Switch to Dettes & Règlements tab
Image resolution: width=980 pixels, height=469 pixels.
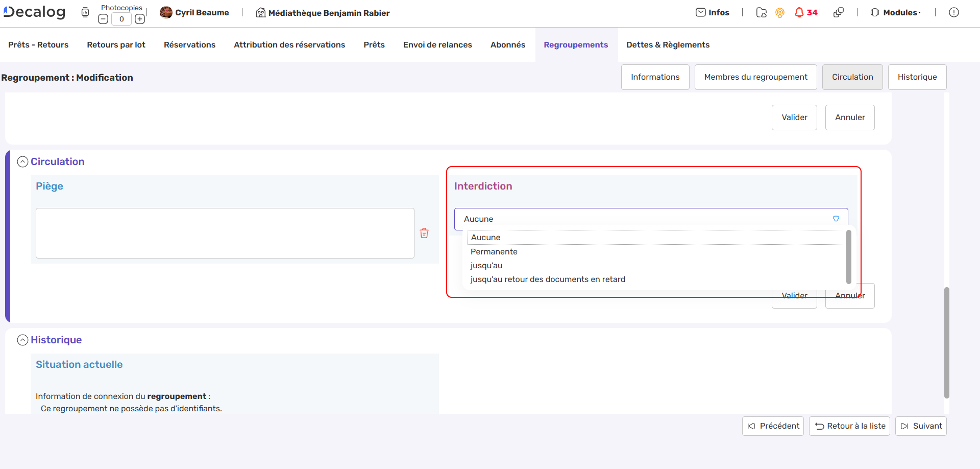tap(668, 45)
